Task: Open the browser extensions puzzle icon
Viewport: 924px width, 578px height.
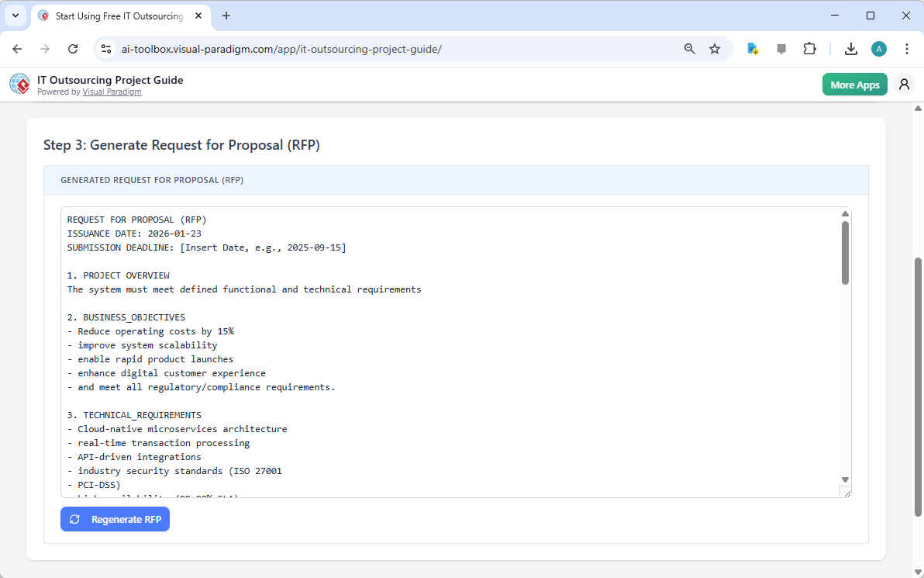Action: coord(809,48)
